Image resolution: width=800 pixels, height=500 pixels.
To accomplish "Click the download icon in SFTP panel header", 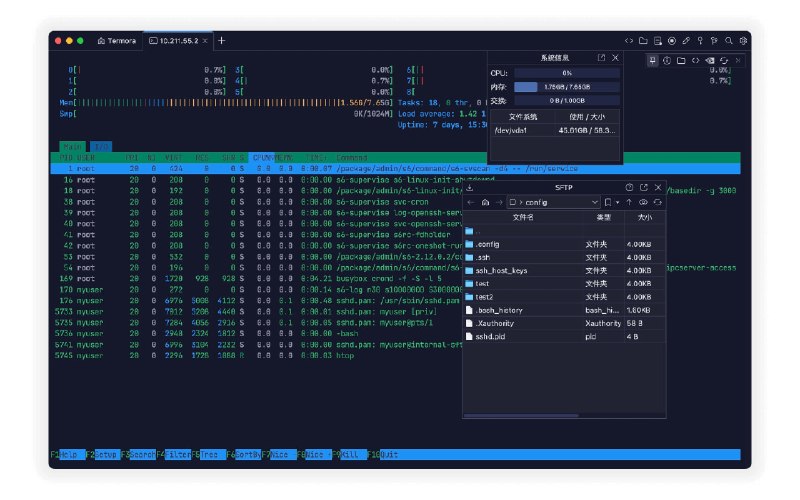I will click(470, 188).
